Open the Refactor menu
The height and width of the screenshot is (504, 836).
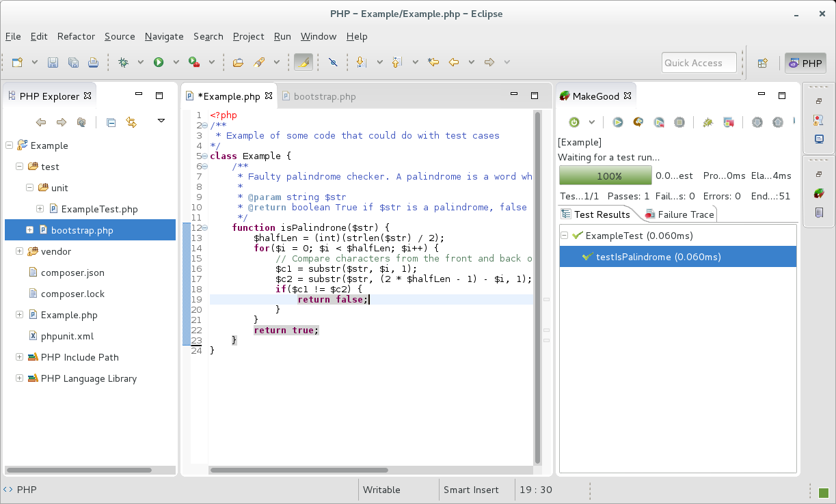click(76, 36)
